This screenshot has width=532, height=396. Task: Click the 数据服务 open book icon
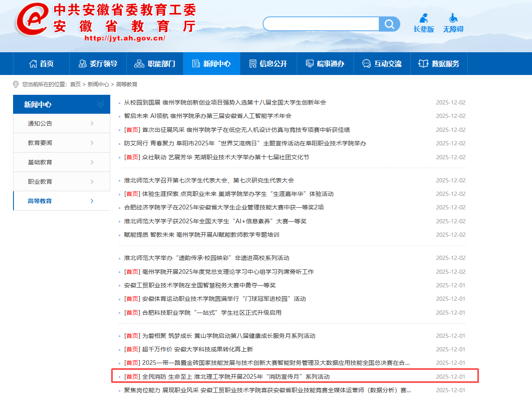click(423, 64)
